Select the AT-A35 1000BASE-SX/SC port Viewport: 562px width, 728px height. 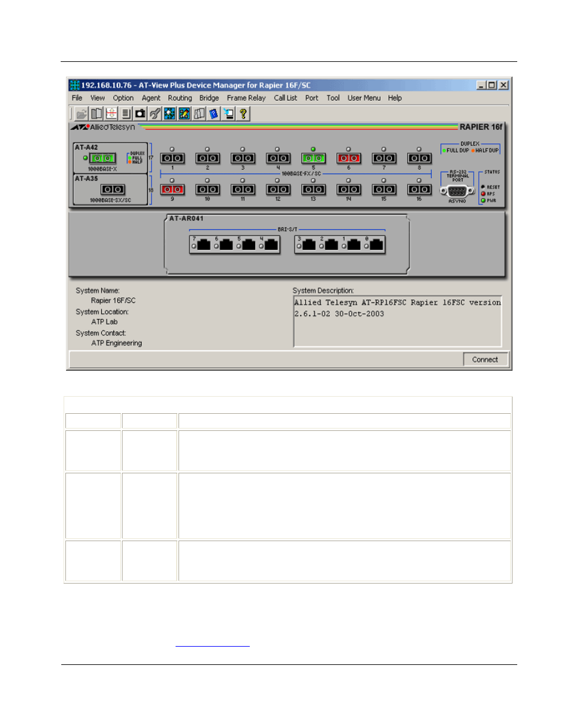[113, 189]
